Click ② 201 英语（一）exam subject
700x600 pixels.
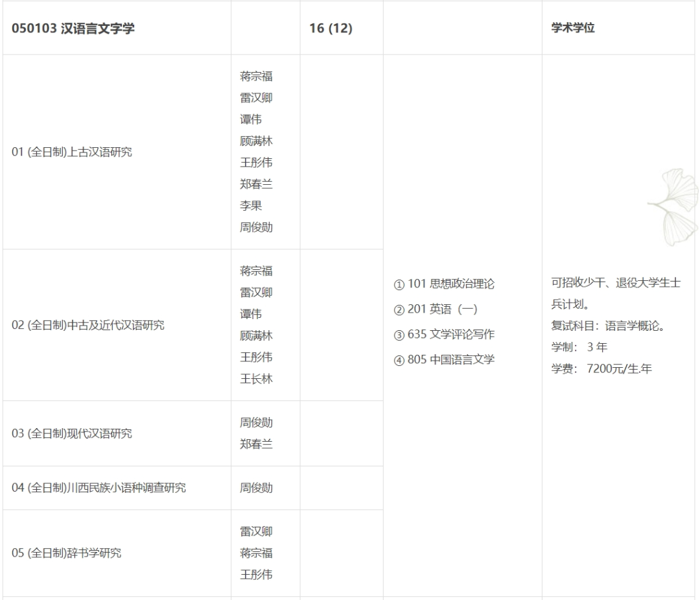(x=436, y=309)
